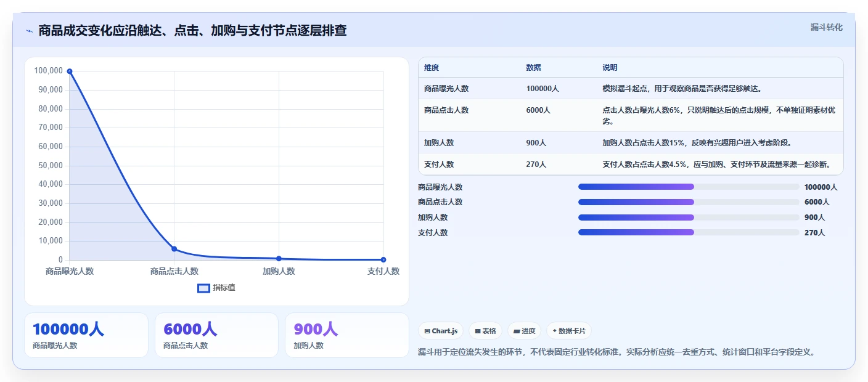Click the 支付人数 x-axis label
868x382 pixels.
point(383,271)
